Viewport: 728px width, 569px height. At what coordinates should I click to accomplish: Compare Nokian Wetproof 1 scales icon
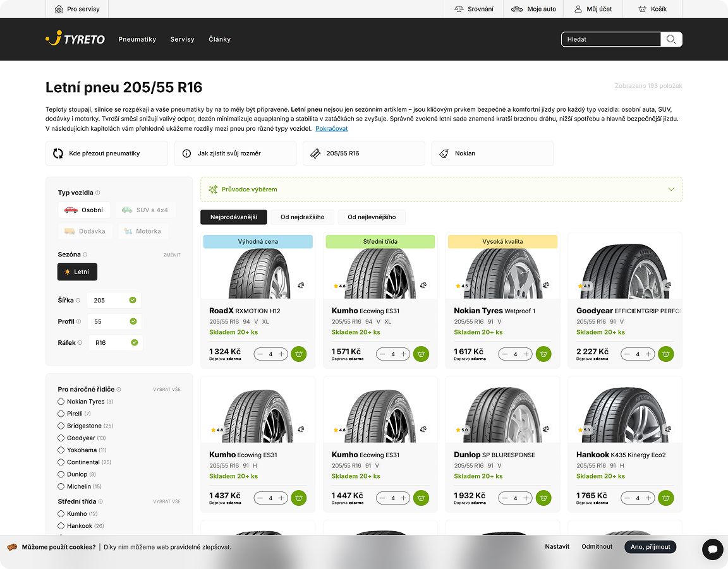pyautogui.click(x=546, y=285)
